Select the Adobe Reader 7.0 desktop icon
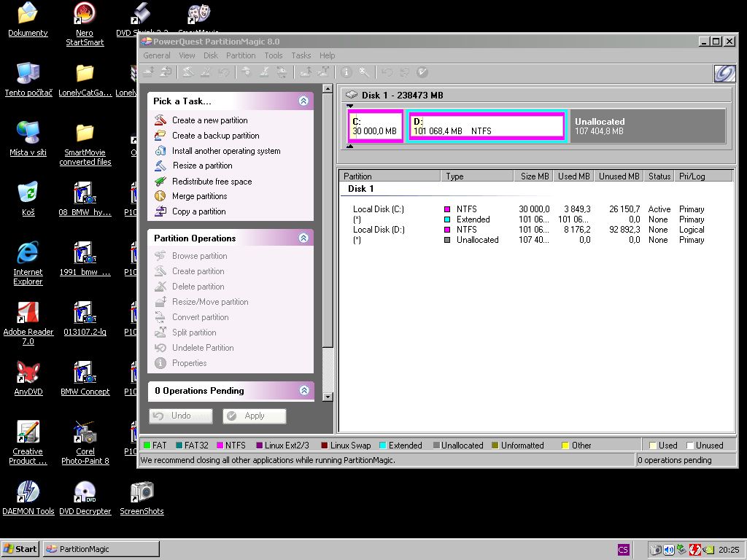This screenshot has height=560, width=747. (28, 323)
